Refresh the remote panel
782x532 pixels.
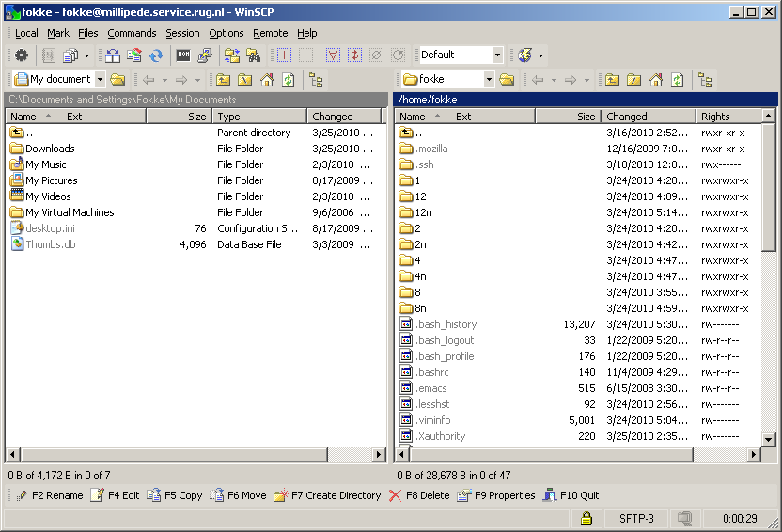pos(678,79)
